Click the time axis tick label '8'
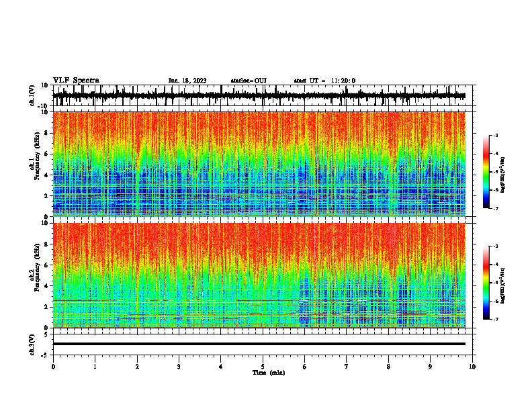 (x=388, y=367)
